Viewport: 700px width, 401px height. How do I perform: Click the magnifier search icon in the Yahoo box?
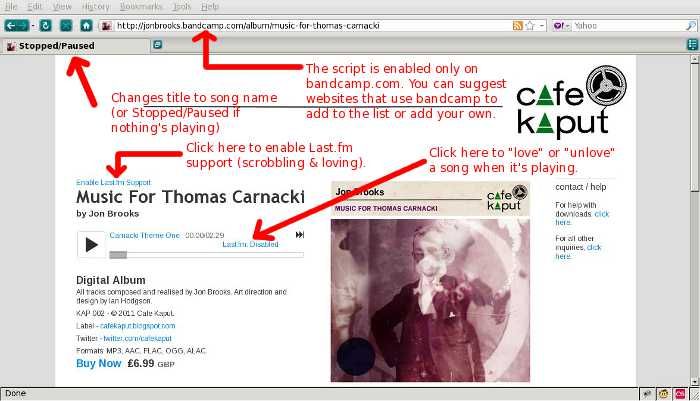(x=690, y=26)
